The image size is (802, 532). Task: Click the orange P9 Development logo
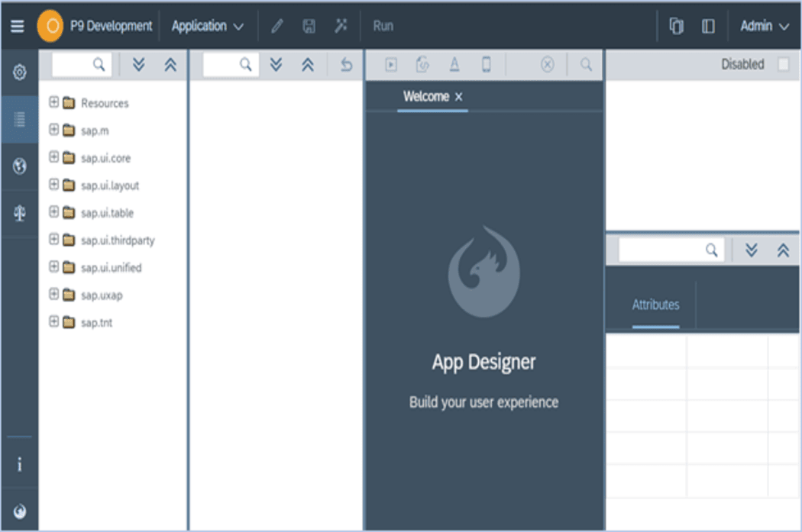pos(50,26)
